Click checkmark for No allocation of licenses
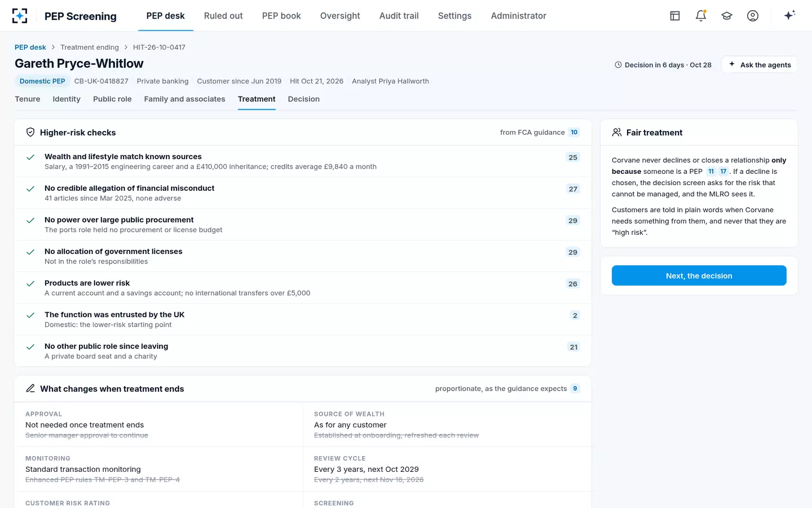This screenshot has width=812, height=508. coord(30,252)
